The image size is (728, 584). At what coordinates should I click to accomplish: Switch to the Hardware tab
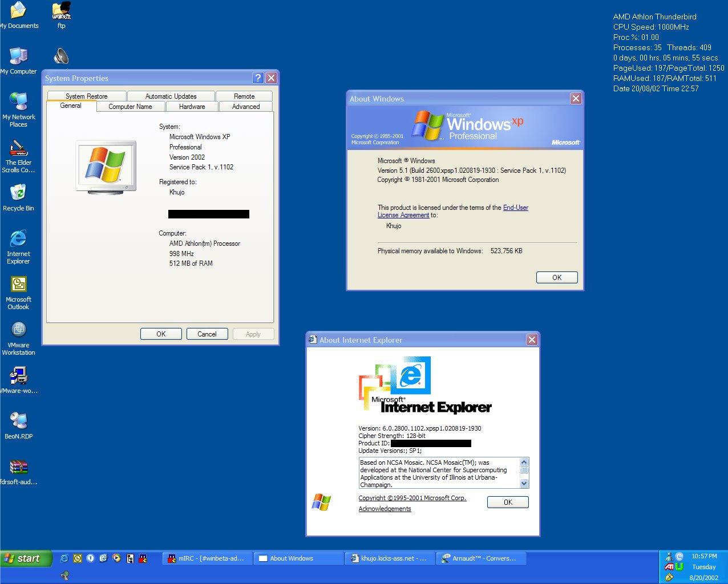coord(192,107)
